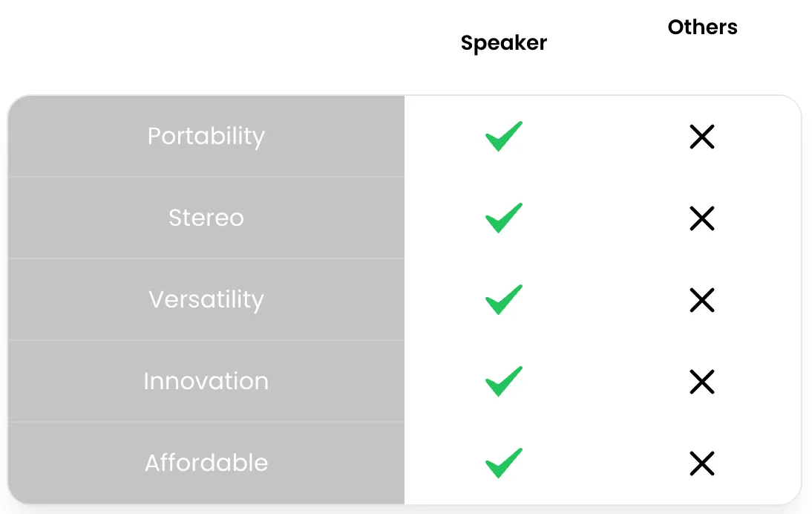Click the word Speaker above the checkmarks
Screen dimensions: 812x514
(503, 43)
